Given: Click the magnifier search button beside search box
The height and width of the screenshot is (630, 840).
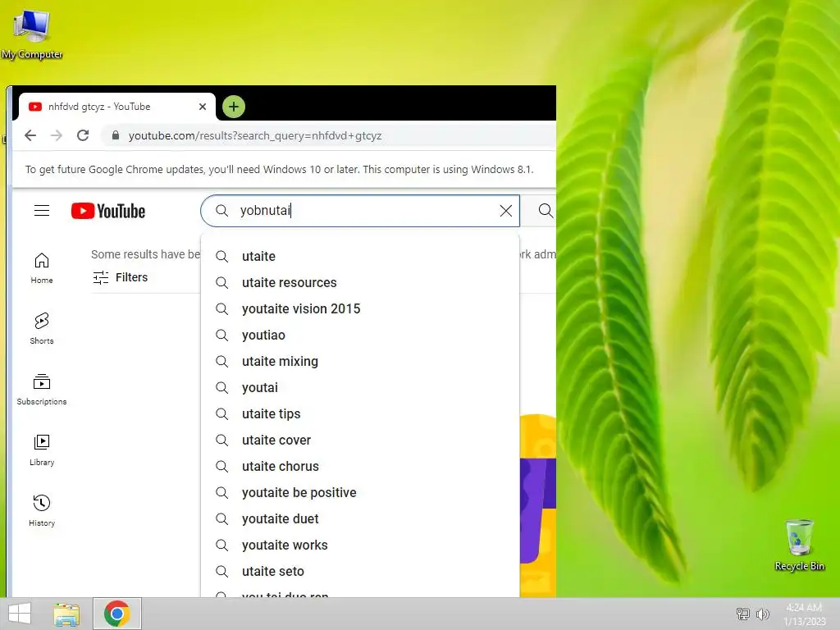Looking at the screenshot, I should tap(545, 211).
